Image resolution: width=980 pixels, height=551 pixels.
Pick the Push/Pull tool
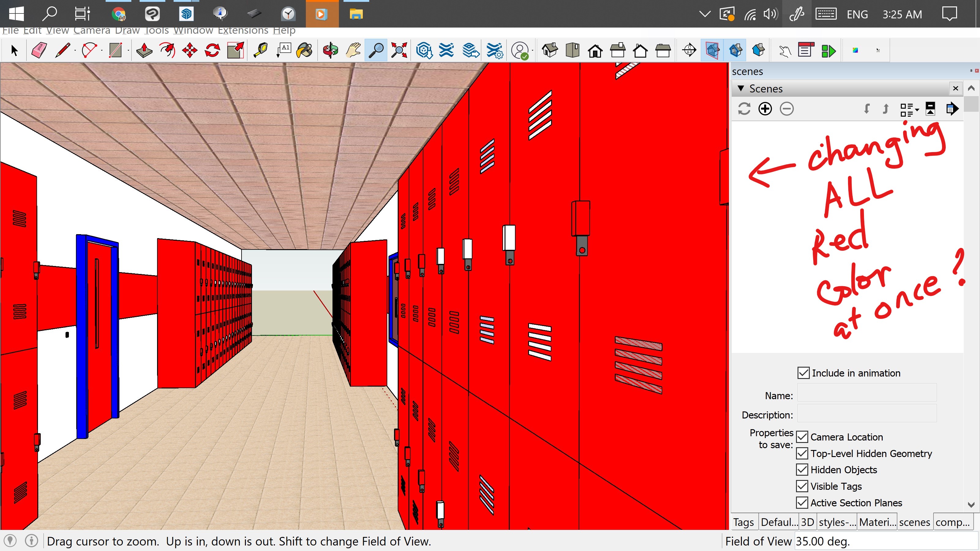144,50
